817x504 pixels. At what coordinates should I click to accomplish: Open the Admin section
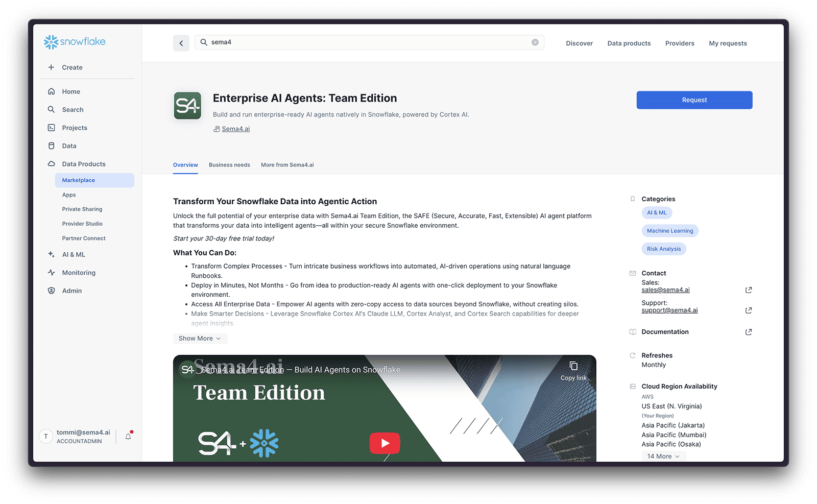point(71,290)
